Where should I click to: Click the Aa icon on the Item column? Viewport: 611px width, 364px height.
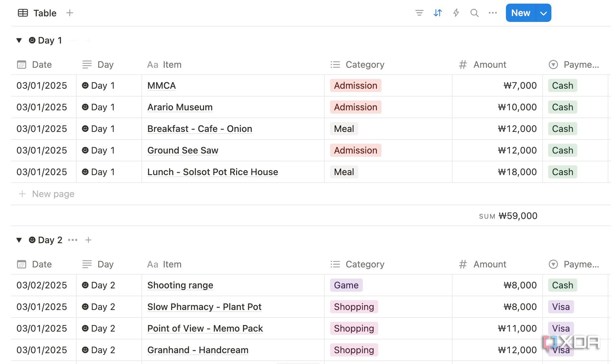[152, 64]
